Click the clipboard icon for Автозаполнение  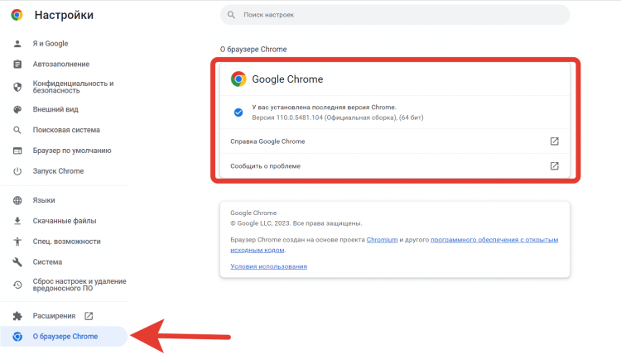coord(17,64)
